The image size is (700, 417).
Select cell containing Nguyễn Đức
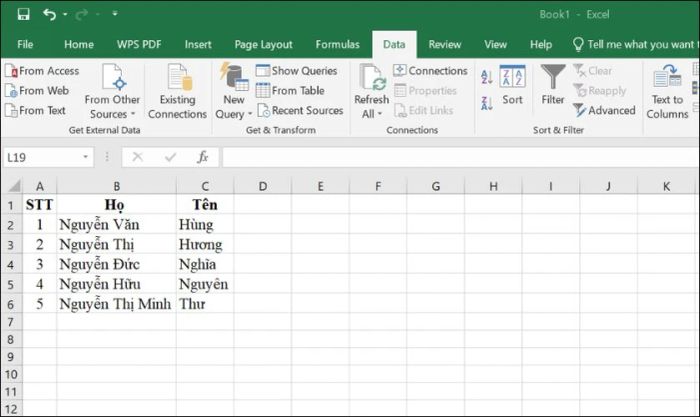pyautogui.click(x=117, y=264)
